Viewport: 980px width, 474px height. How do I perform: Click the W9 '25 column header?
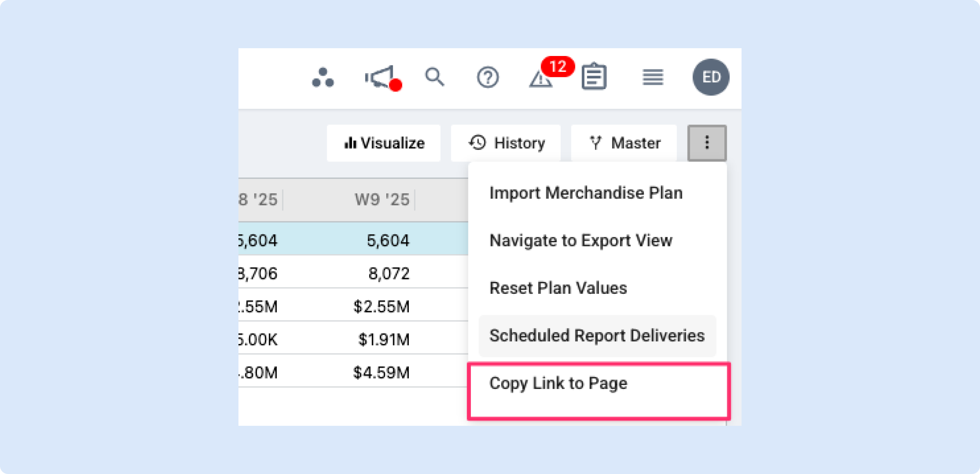[381, 200]
